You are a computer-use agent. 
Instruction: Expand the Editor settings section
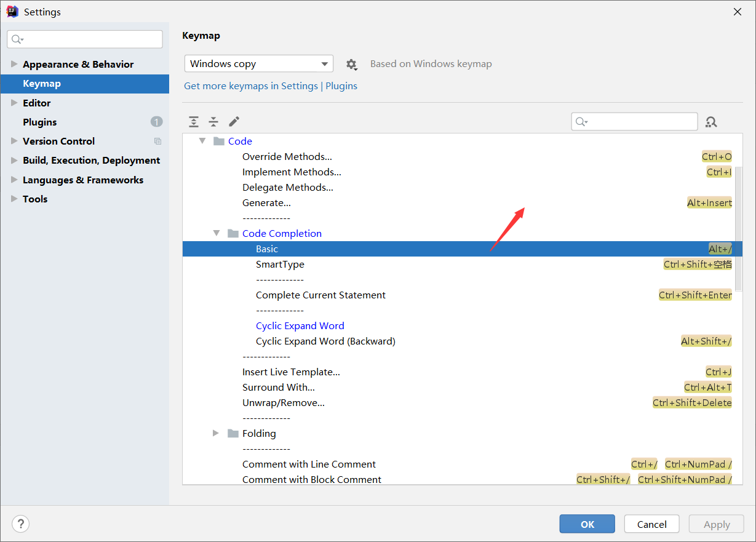(x=14, y=103)
